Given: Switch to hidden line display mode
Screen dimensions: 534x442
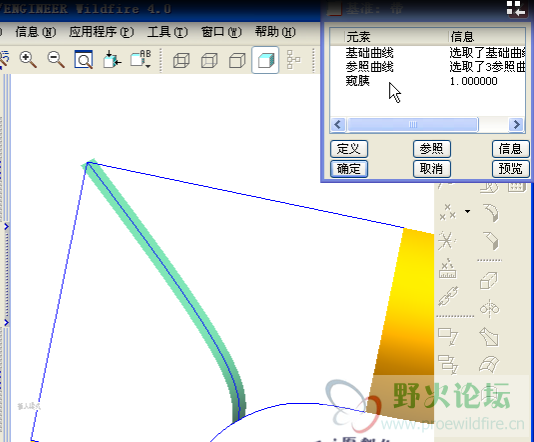Looking at the screenshot, I should point(209,61).
